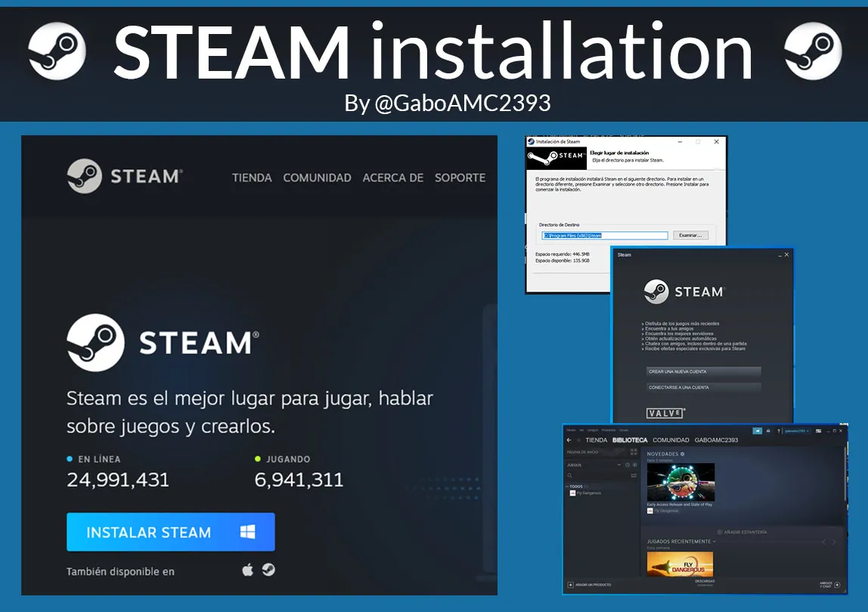This screenshot has width=868, height=612.
Task: Open DESCARGAS at the client bottom
Action: pos(705,582)
